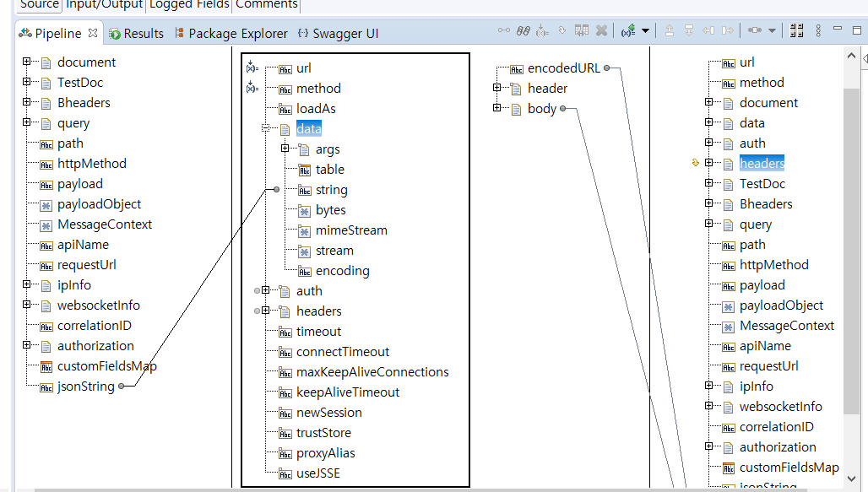Expand the args node under data
Image resolution: width=868 pixels, height=492 pixels.
(x=285, y=149)
